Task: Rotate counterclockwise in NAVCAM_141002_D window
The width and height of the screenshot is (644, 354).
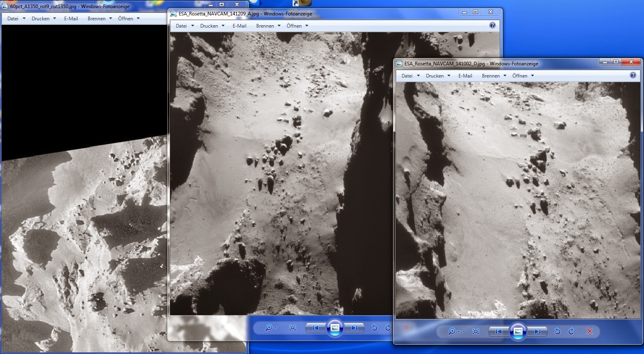Action: (x=557, y=331)
